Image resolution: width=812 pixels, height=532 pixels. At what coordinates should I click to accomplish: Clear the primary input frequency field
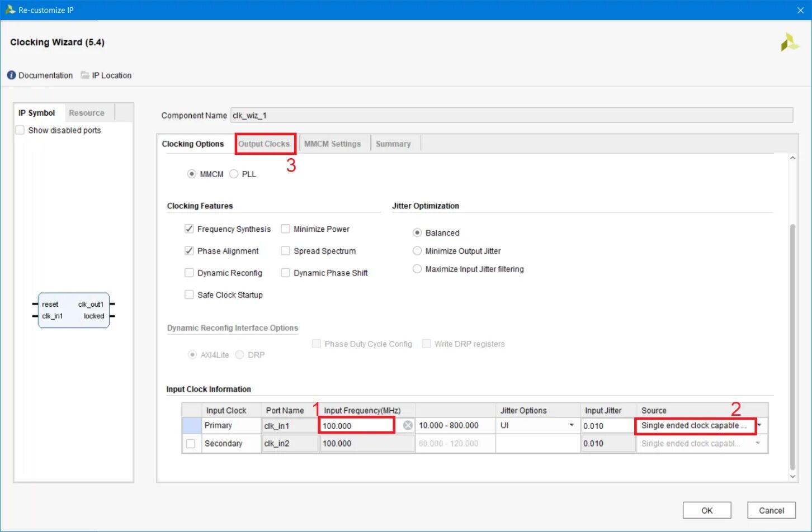click(408, 425)
